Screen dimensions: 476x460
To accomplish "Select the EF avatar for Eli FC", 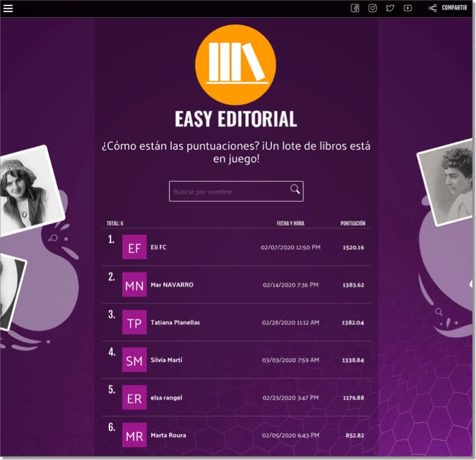I will [x=134, y=247].
